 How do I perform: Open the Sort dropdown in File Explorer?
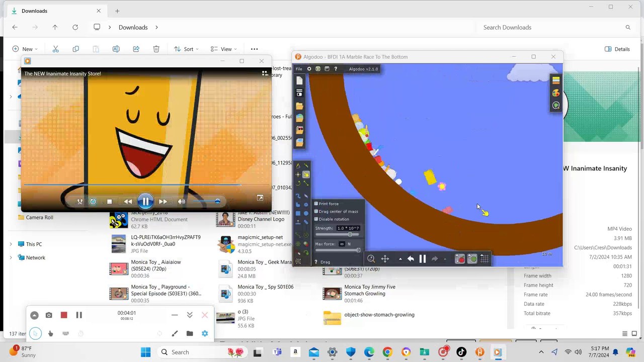coord(186,49)
